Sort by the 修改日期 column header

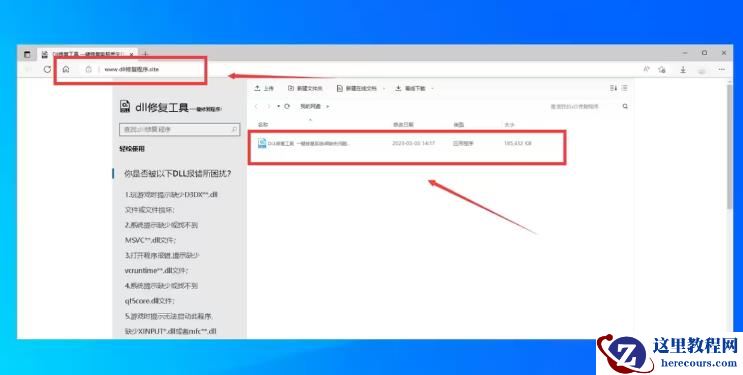[x=403, y=125]
